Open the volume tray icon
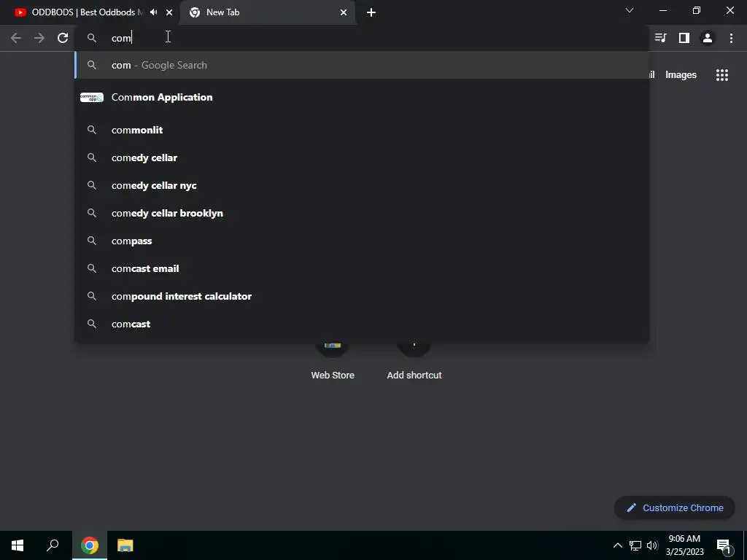Screen dimensions: 747x560 [x=652, y=545]
